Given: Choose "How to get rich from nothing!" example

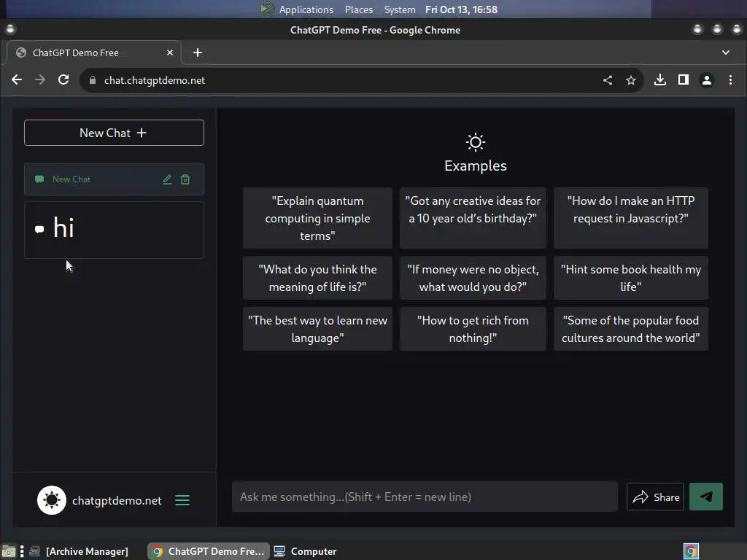Looking at the screenshot, I should point(473,329).
